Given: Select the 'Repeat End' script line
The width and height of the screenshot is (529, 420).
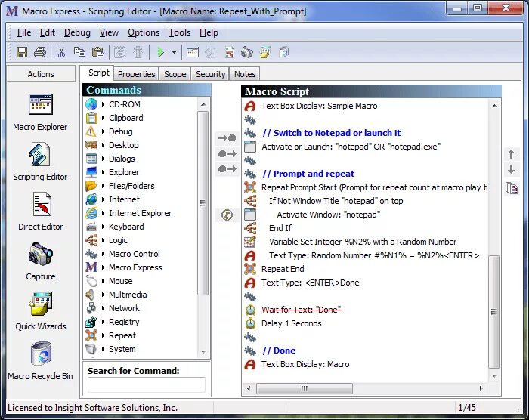Looking at the screenshot, I should 283,269.
